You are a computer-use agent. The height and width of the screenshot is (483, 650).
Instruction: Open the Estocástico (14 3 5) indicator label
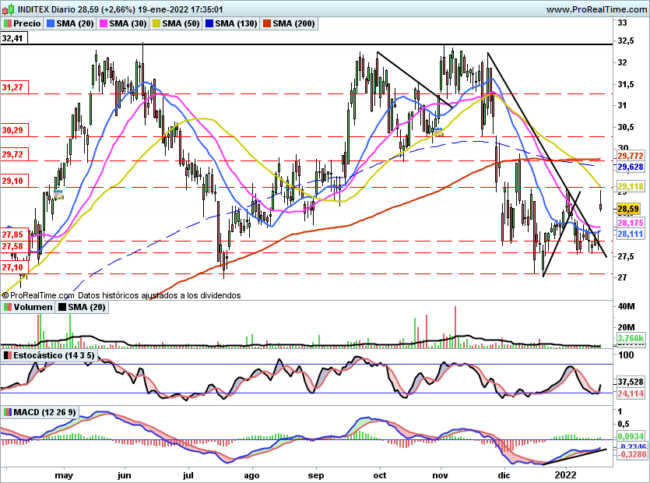click(49, 355)
